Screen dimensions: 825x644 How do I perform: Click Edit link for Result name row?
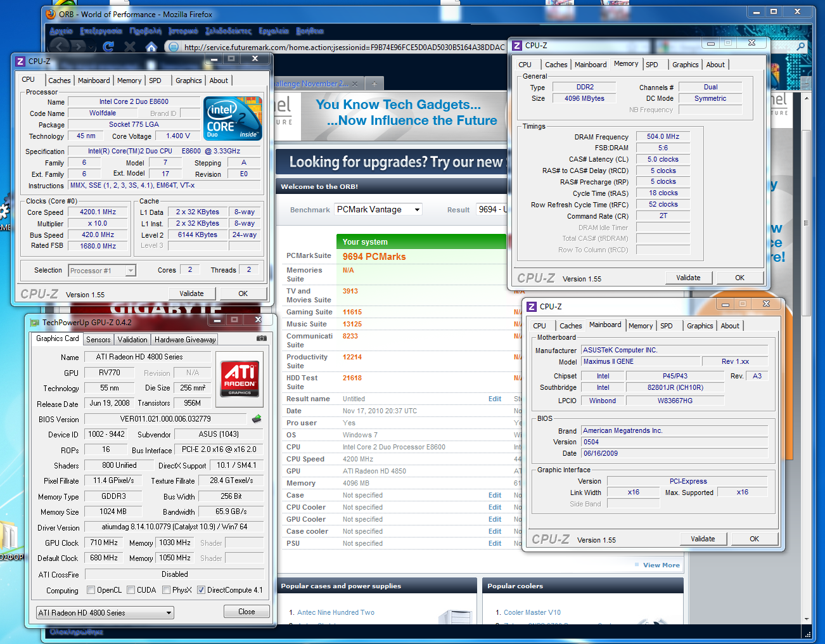pos(495,399)
